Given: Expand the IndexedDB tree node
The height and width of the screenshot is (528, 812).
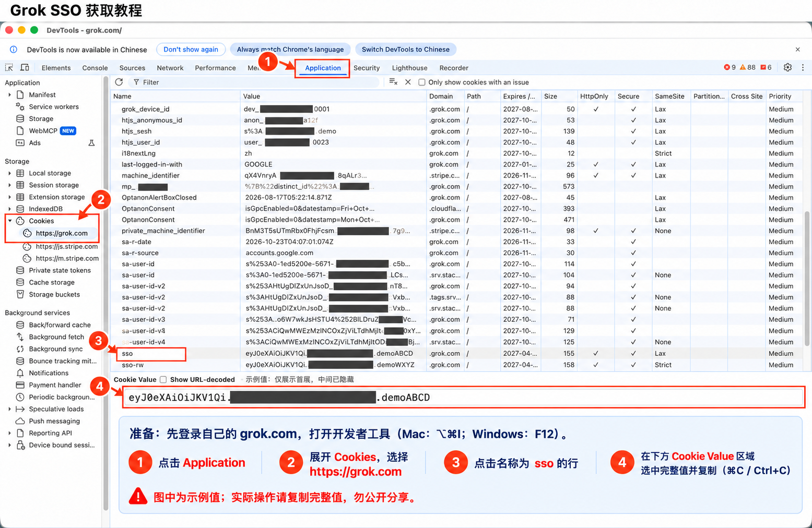Looking at the screenshot, I should point(9,209).
